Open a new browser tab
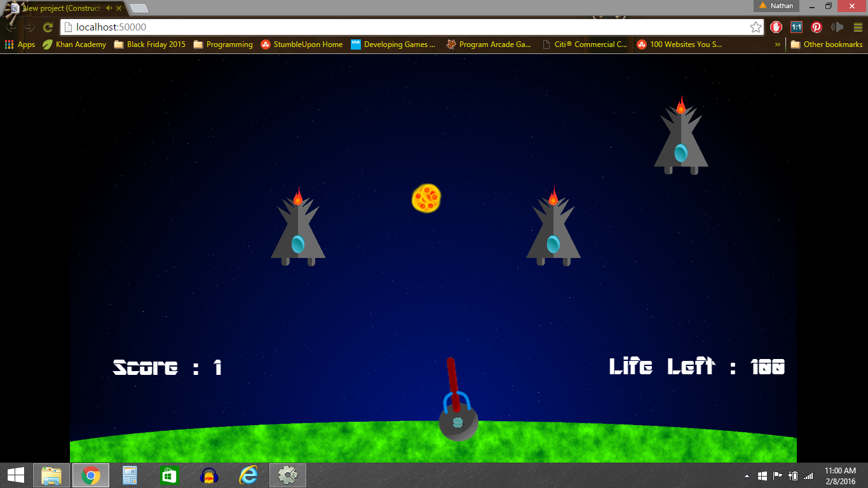 (x=139, y=8)
